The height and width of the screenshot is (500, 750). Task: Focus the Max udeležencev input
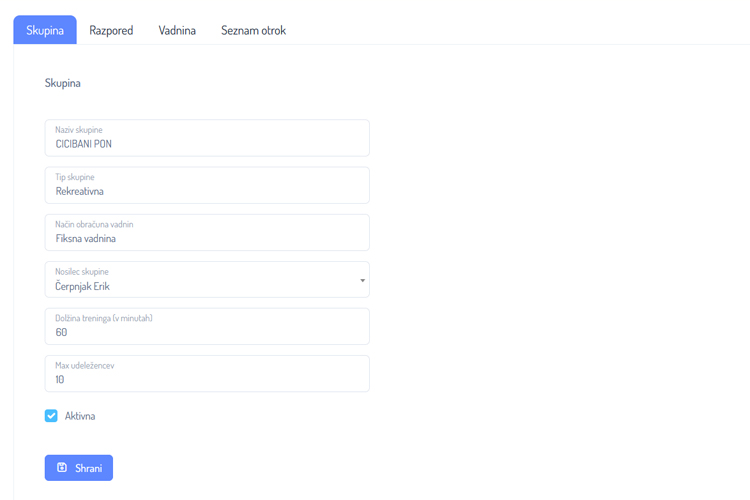tap(207, 379)
